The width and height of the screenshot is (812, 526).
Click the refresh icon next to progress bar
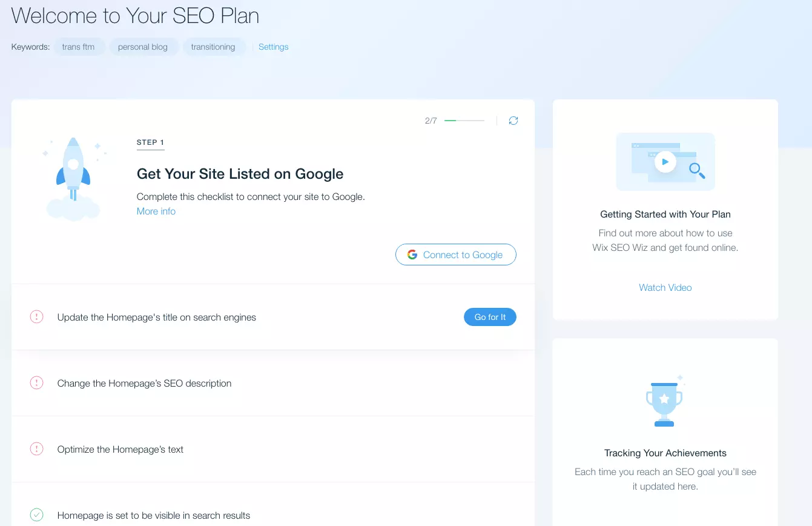(x=513, y=121)
